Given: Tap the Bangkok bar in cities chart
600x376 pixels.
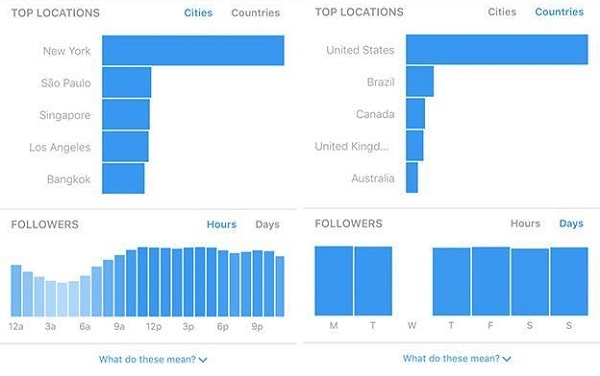Looking at the screenshot, I should coord(123,179).
